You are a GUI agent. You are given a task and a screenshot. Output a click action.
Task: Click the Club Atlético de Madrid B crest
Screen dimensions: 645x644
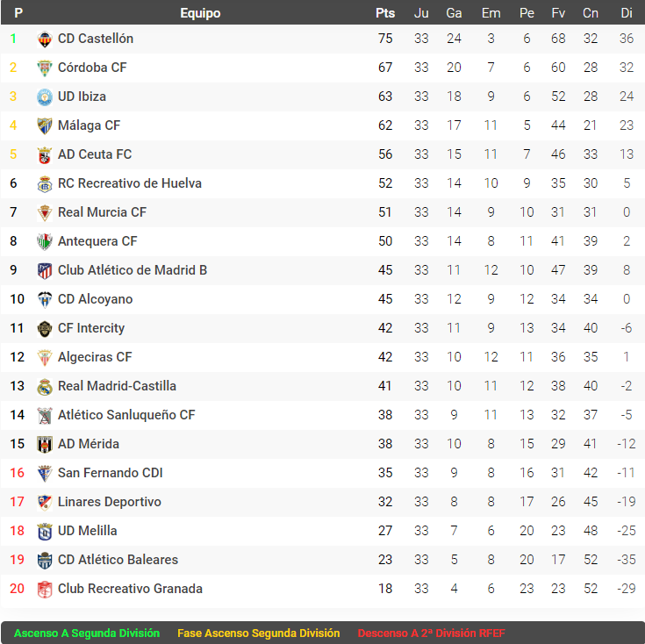click(45, 270)
